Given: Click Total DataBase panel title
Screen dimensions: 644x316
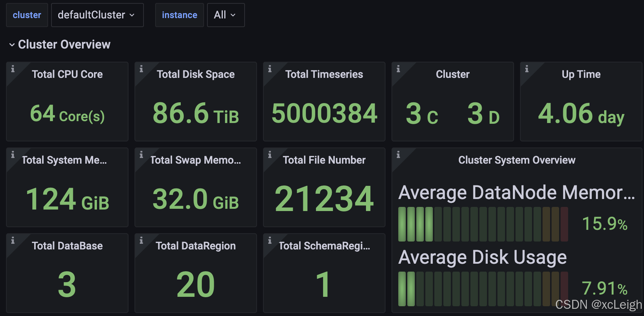Looking at the screenshot, I should point(67,246).
